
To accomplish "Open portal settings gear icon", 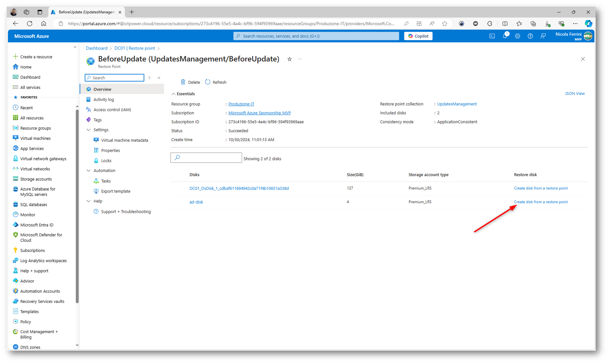I will 517,36.
